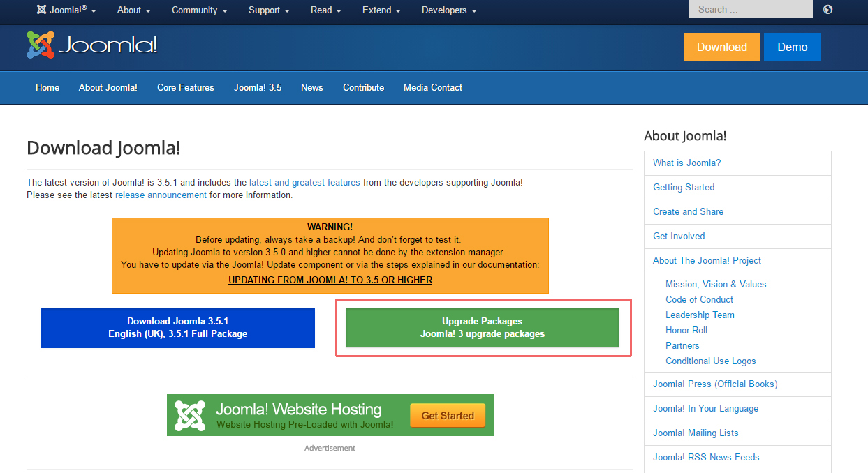Open the Conditional Use Logos link
The height and width of the screenshot is (473, 868).
[711, 361]
